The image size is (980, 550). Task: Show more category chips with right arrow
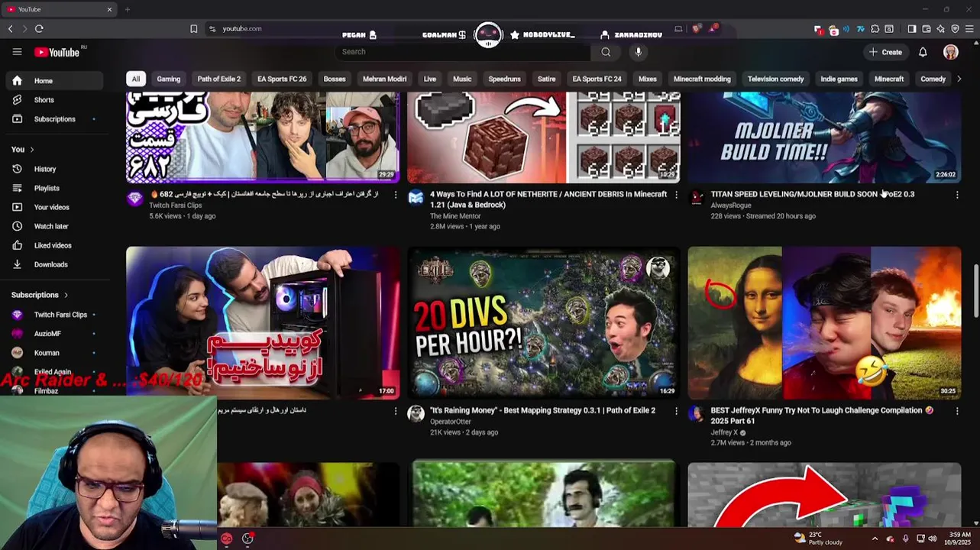tap(959, 79)
